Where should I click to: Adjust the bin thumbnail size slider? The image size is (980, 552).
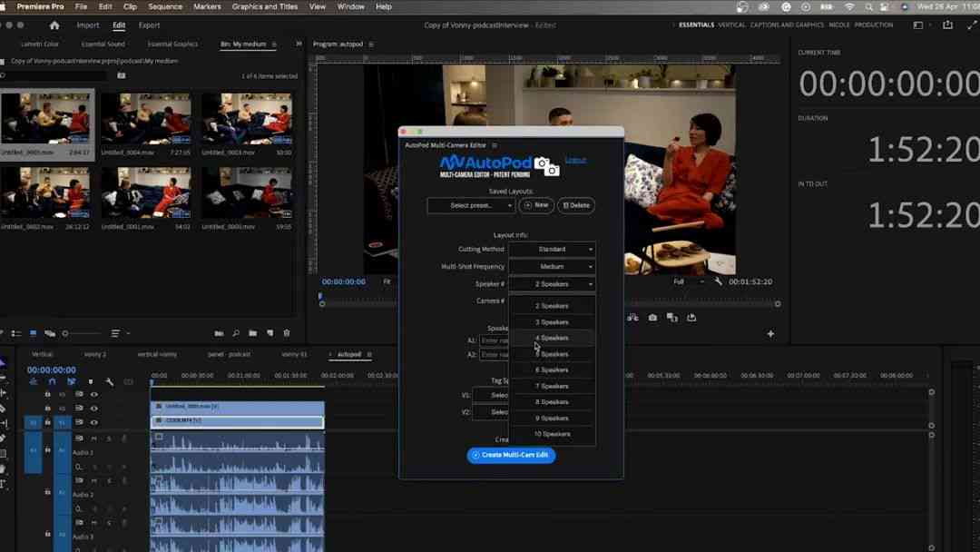83,333
